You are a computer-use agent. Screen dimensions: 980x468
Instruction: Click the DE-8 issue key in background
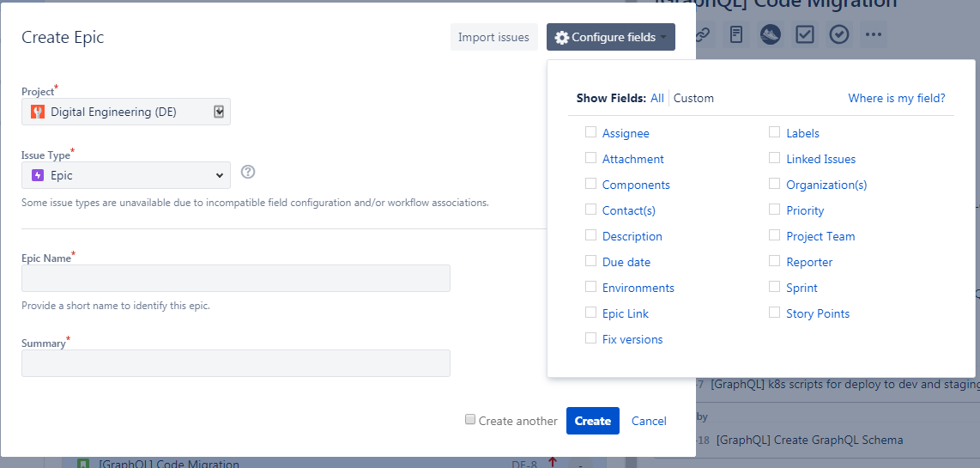[524, 465]
